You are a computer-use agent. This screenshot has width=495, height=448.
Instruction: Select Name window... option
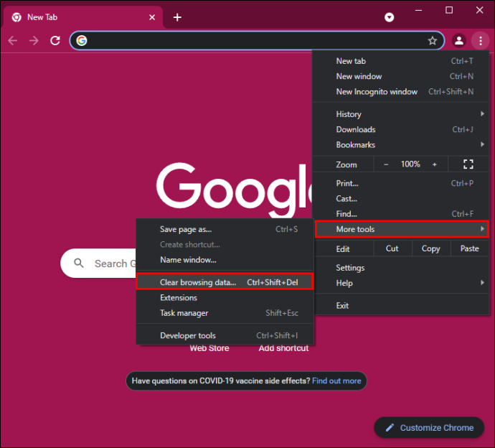pos(225,260)
